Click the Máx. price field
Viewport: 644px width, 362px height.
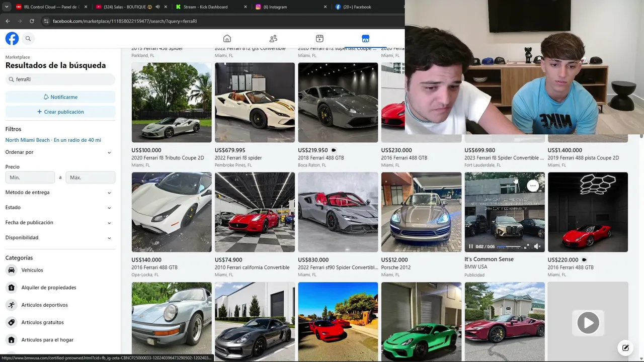[91, 177]
